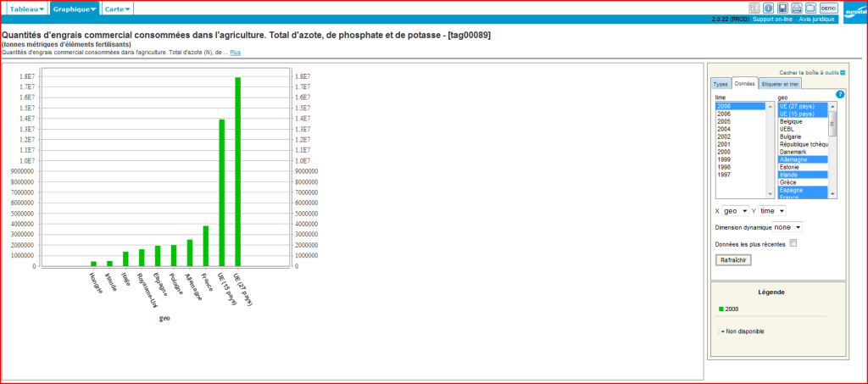The width and height of the screenshot is (868, 384).
Task: Select year 1997 in time list
Action: tap(741, 175)
